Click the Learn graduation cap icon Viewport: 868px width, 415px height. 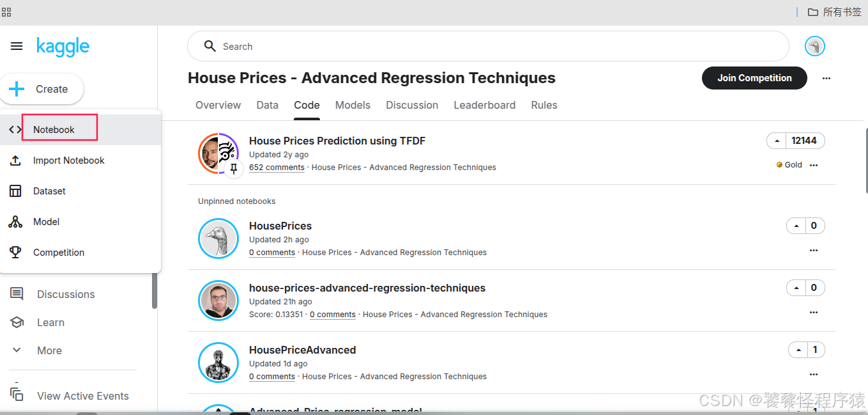17,322
